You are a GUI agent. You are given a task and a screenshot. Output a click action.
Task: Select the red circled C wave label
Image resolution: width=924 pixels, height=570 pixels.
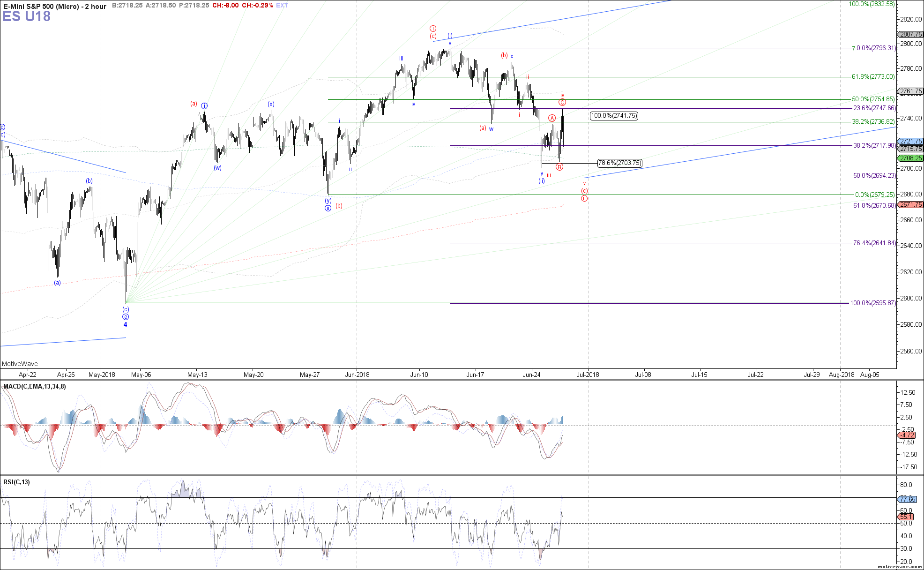click(x=562, y=102)
